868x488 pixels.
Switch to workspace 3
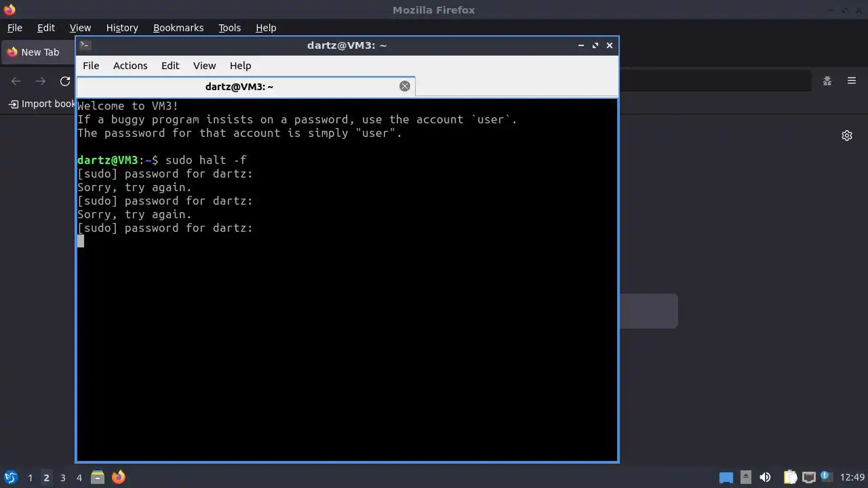tap(62, 477)
